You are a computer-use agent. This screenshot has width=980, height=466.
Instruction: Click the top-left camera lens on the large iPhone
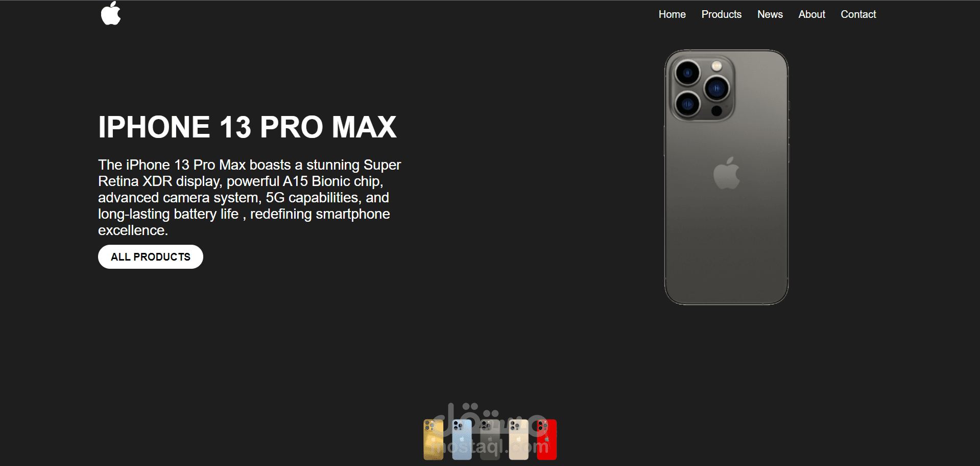tap(687, 73)
